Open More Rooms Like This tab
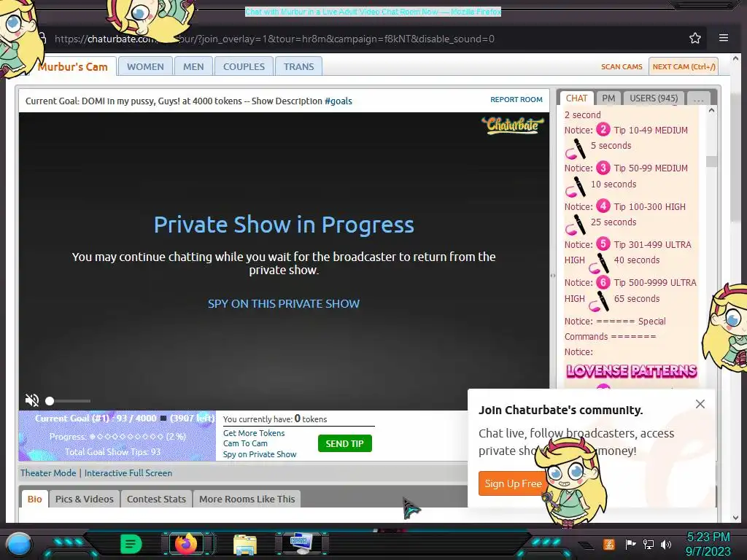Image resolution: width=747 pixels, height=560 pixels. pos(247,499)
